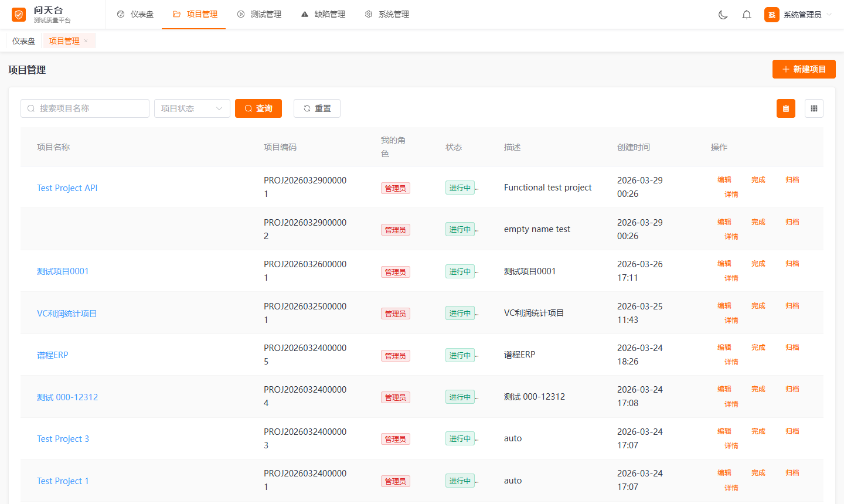Click 完成 for 谙程ERP
This screenshot has height=504, width=844.
coord(758,348)
